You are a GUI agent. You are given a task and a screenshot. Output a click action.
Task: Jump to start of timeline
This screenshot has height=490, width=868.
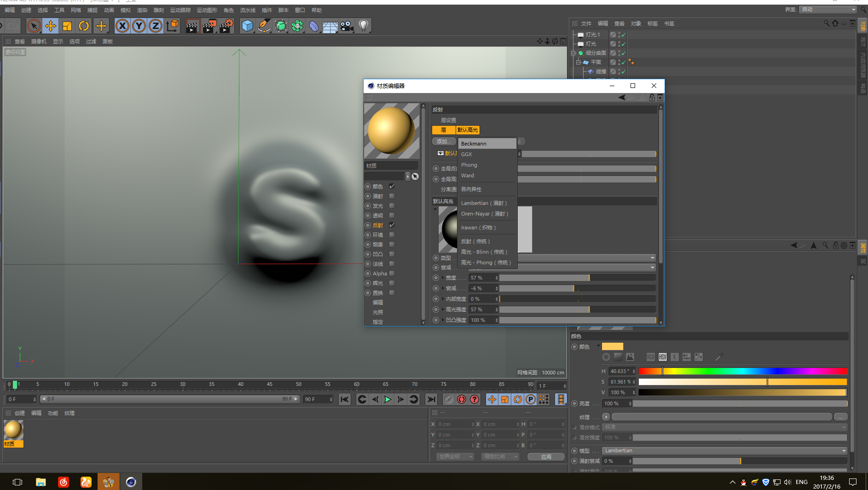(345, 399)
